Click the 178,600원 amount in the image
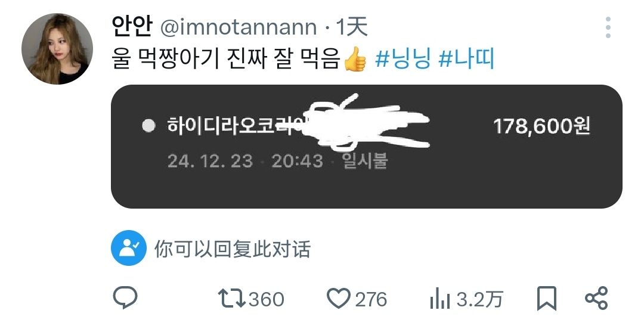The height and width of the screenshot is (332, 644). 541,126
